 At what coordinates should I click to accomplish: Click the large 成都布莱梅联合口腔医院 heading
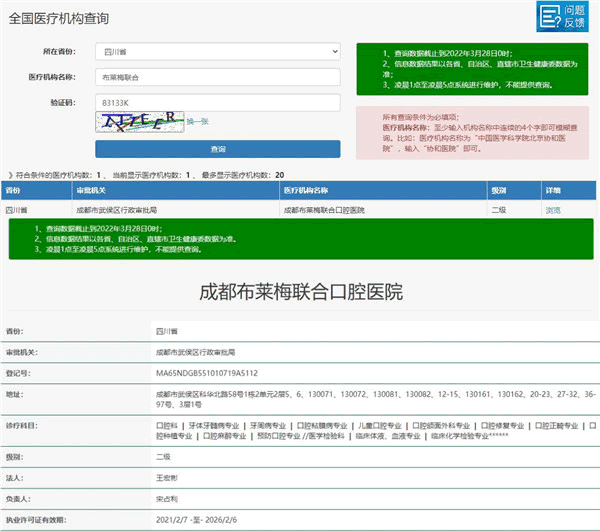point(301,292)
